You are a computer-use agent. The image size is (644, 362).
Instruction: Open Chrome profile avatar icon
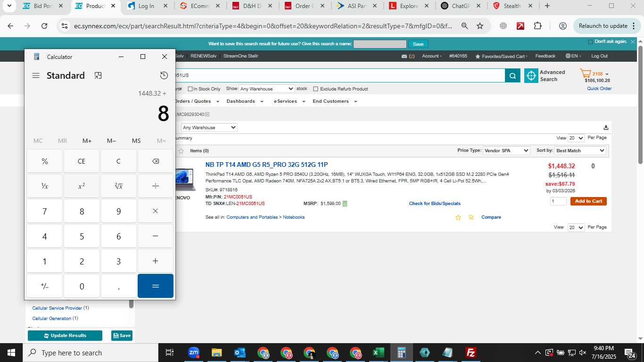pyautogui.click(x=562, y=26)
